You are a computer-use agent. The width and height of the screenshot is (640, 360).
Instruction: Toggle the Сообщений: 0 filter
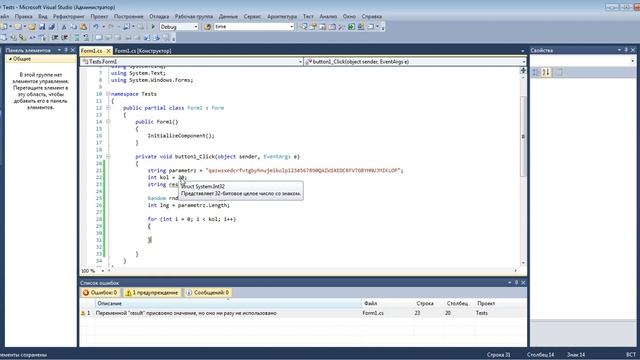click(207, 293)
